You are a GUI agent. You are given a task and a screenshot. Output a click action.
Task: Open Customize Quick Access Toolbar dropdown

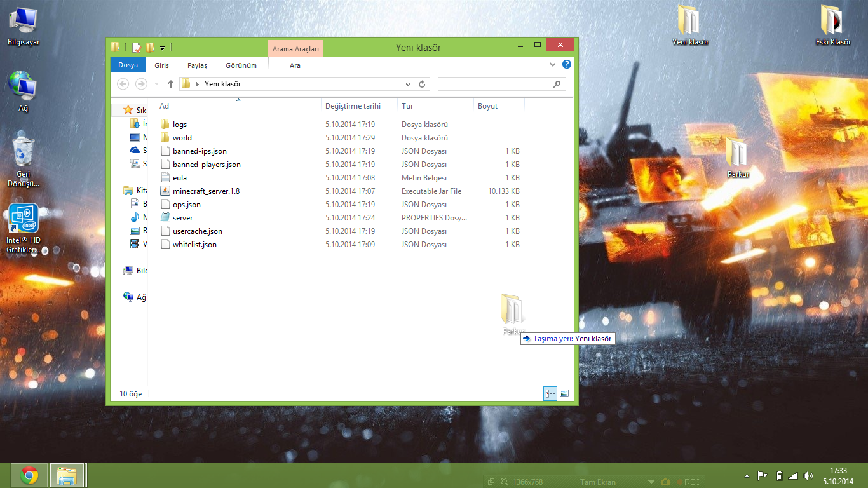coord(163,48)
